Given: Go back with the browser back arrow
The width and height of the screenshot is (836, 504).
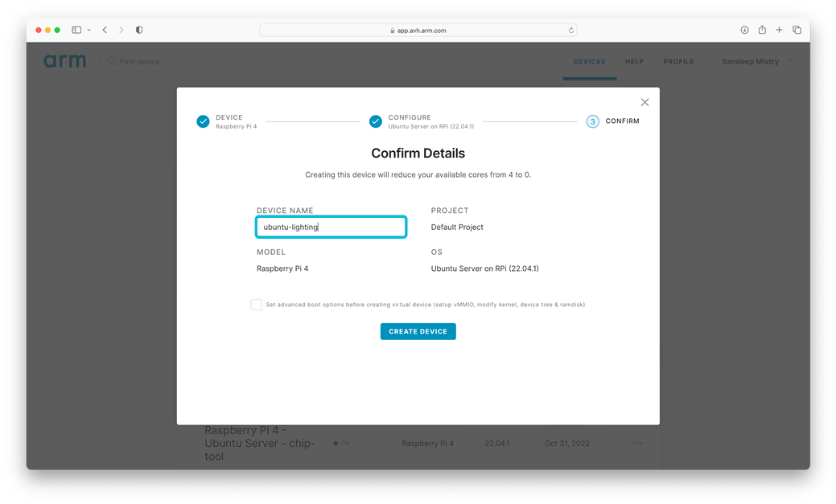Looking at the screenshot, I should tap(105, 30).
